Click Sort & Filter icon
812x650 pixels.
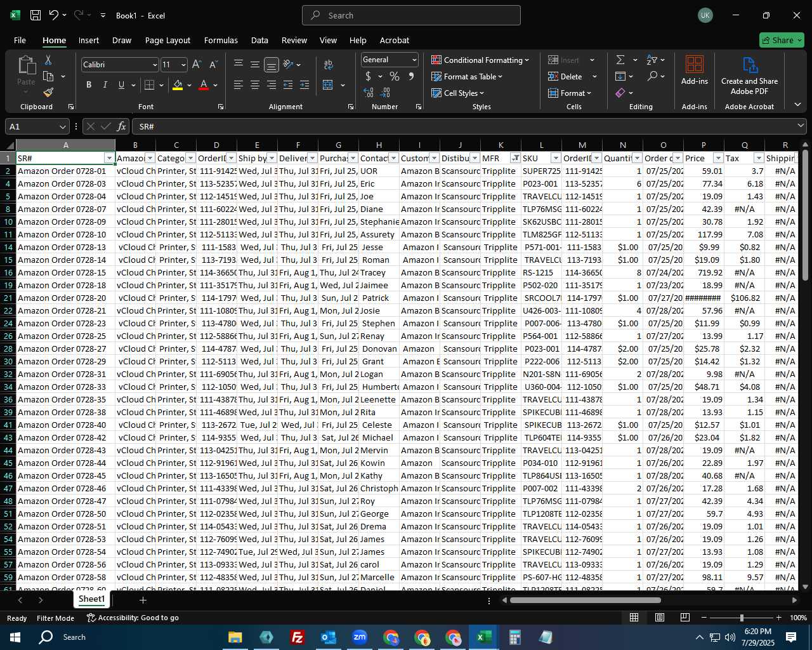click(652, 60)
